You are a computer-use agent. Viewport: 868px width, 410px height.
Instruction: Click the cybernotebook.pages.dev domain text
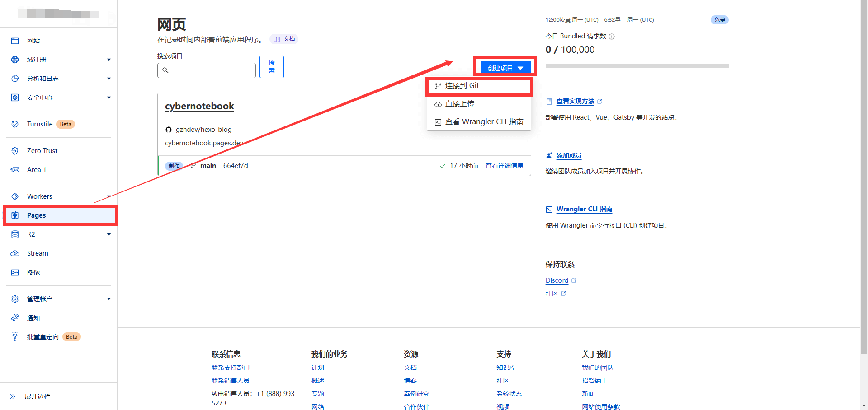204,143
